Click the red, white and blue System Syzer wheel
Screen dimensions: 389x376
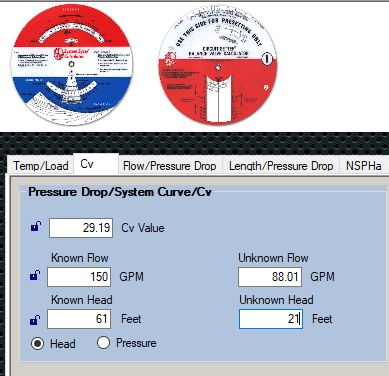71,65
